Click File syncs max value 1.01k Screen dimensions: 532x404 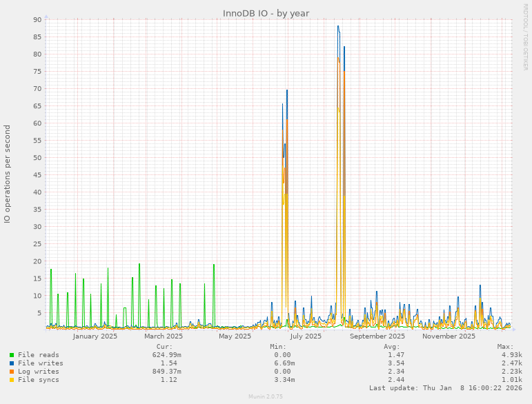[512, 380]
